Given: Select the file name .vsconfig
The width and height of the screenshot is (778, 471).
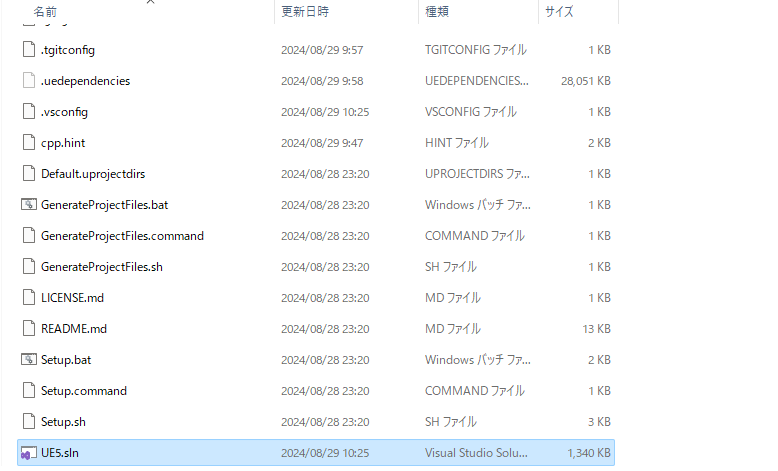Looking at the screenshot, I should (65, 112).
